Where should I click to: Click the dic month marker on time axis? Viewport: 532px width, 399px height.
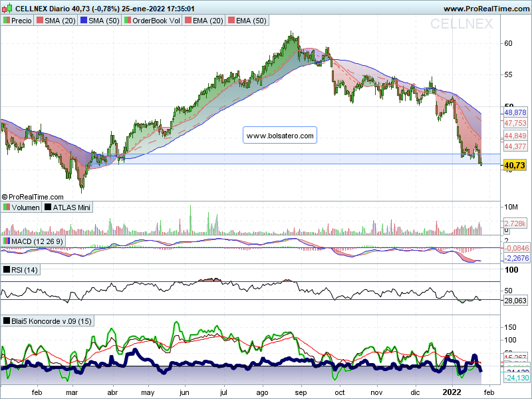coord(415,392)
